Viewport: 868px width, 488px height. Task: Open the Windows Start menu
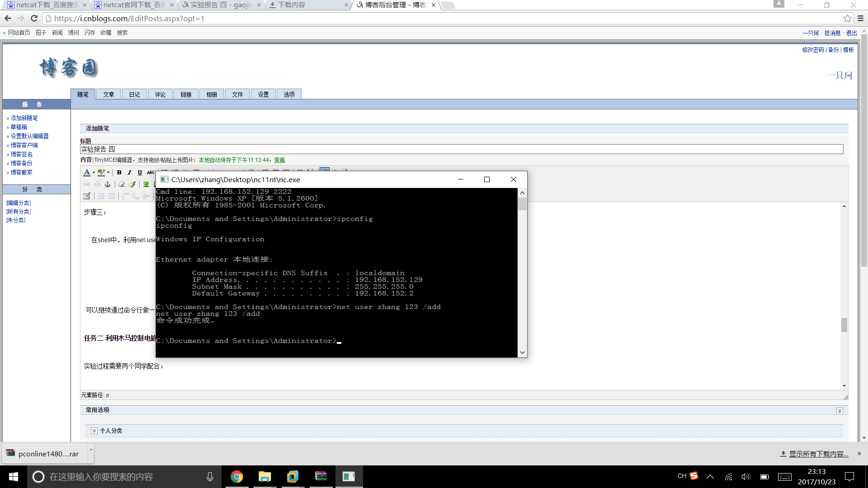14,477
